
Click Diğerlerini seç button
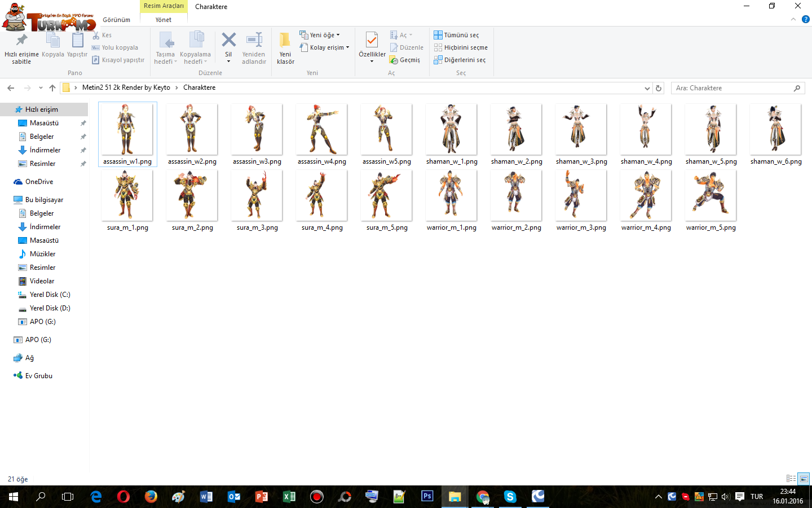click(460, 60)
